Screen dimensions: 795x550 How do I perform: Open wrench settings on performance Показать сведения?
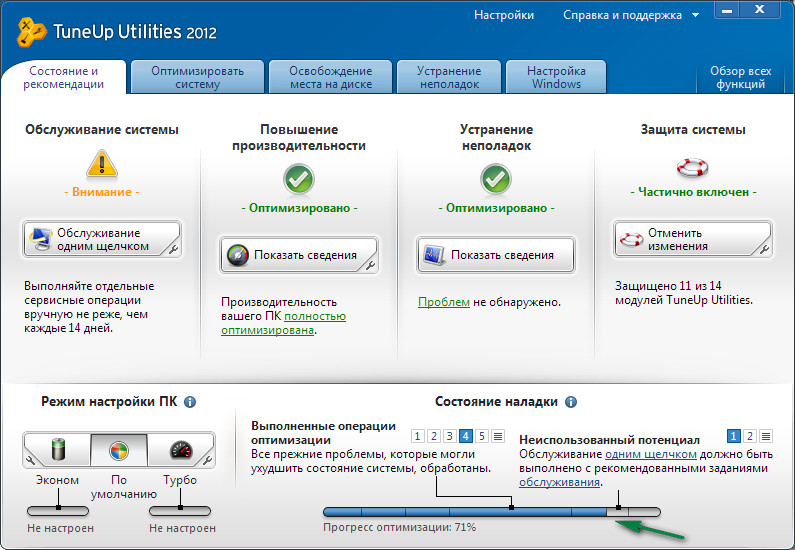[370, 265]
